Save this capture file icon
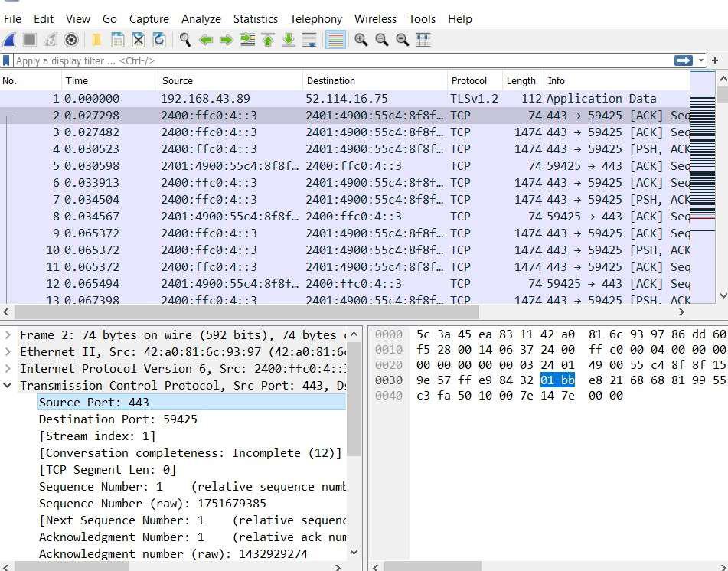728x571 pixels. click(x=117, y=41)
